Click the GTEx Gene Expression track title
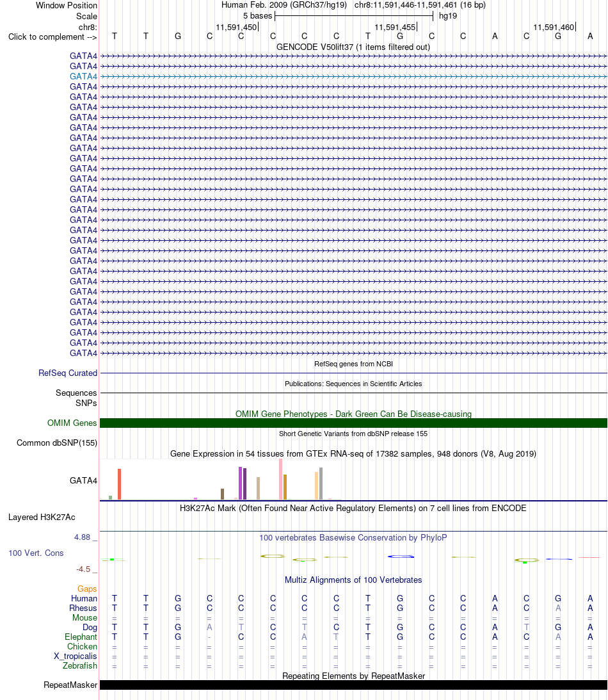The height and width of the screenshot is (700, 608). (x=353, y=453)
